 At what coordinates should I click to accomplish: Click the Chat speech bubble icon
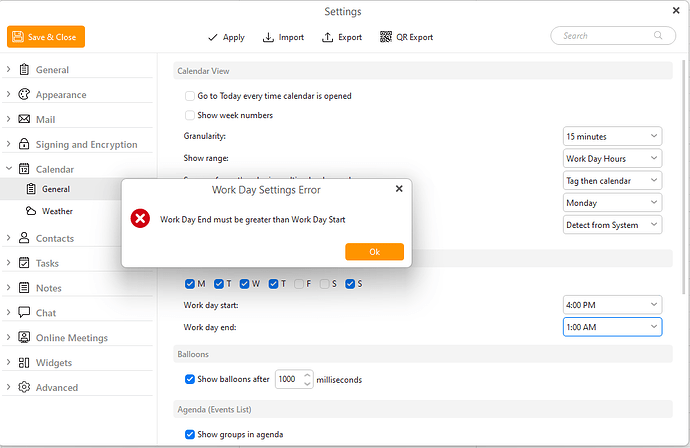point(24,312)
